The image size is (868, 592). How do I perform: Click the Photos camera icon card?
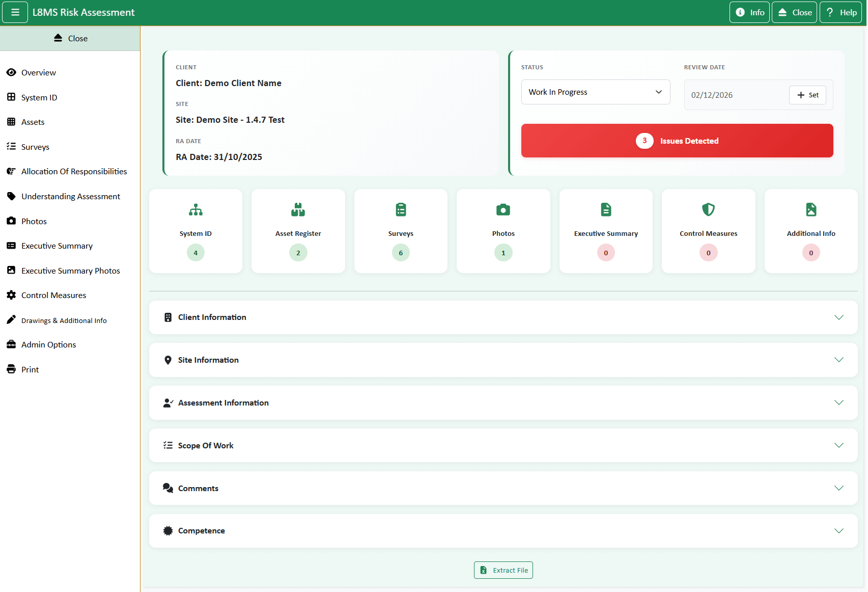(x=503, y=231)
